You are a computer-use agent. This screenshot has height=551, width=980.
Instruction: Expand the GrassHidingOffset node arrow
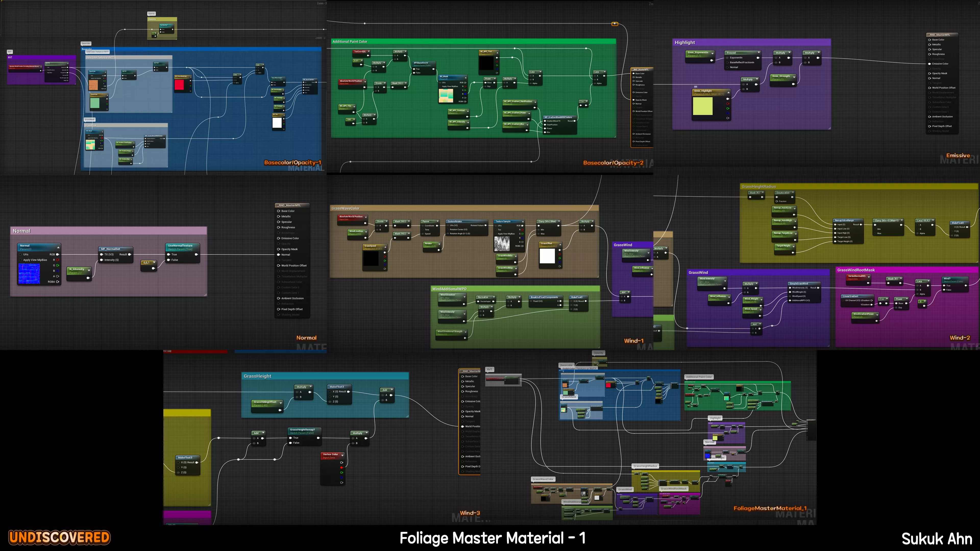click(x=281, y=403)
